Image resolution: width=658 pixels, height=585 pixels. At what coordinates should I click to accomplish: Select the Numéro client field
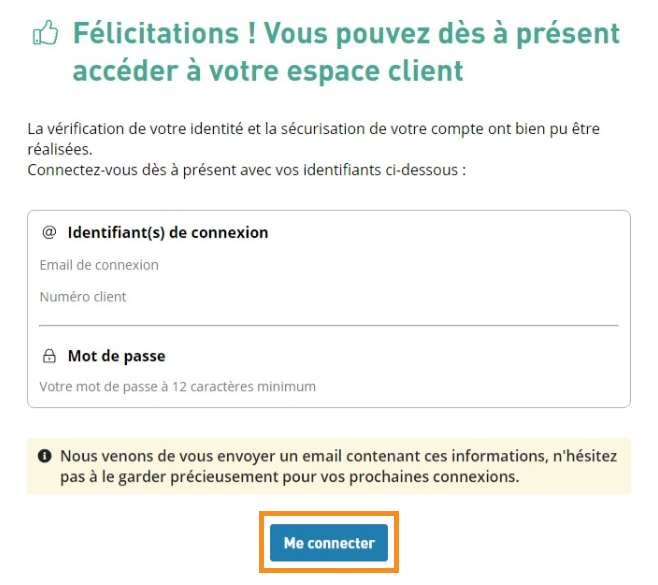[x=83, y=297]
